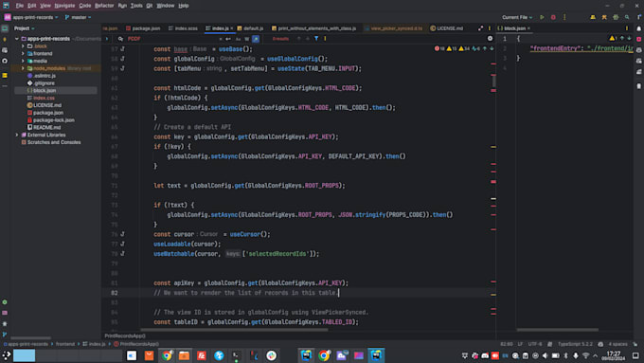Collapse the apps-print-records root folder

point(17,39)
